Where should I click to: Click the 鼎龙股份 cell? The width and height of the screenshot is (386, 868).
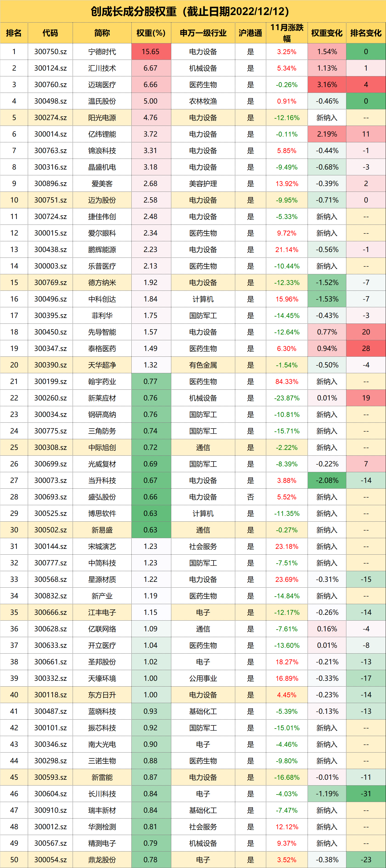102,860
